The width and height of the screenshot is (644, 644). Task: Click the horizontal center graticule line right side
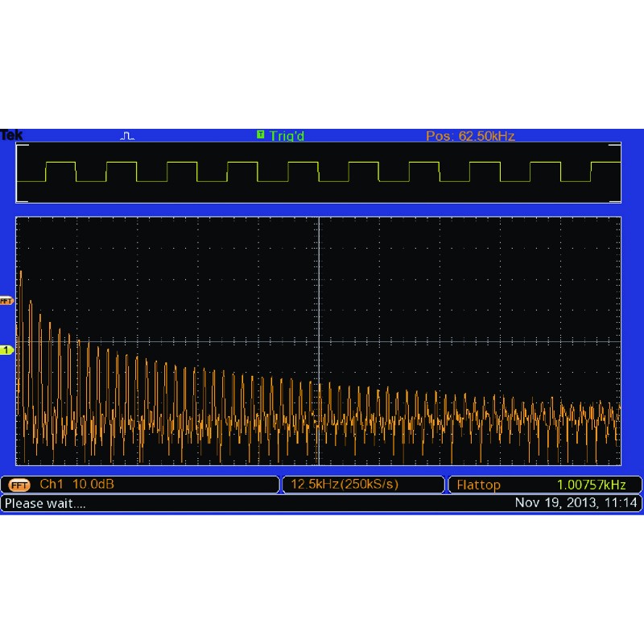click(483, 341)
